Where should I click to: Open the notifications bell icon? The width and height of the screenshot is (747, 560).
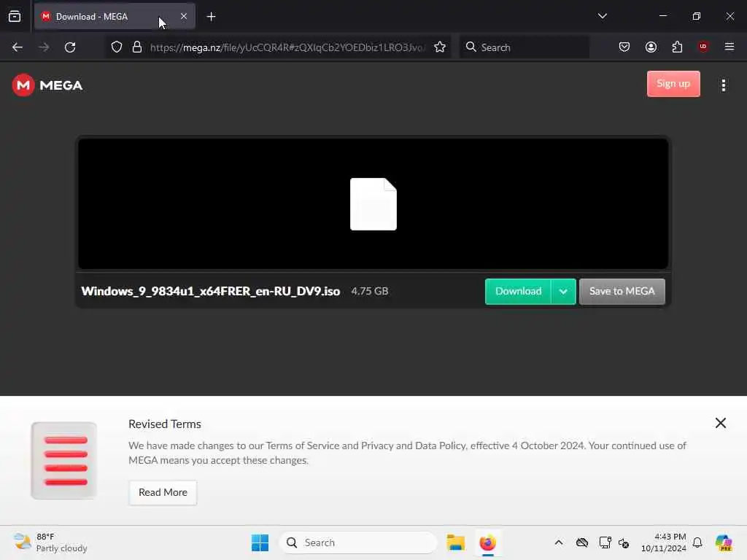(697, 542)
